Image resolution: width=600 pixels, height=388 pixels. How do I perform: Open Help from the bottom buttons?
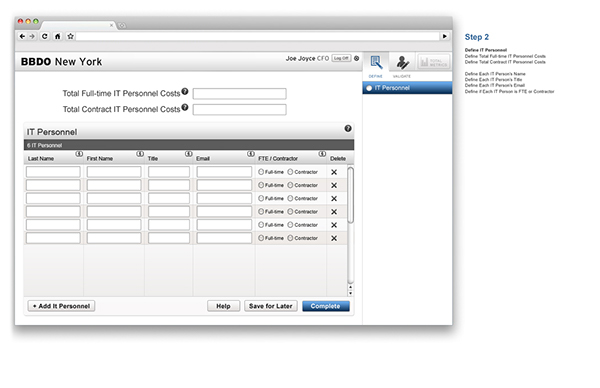pos(223,306)
